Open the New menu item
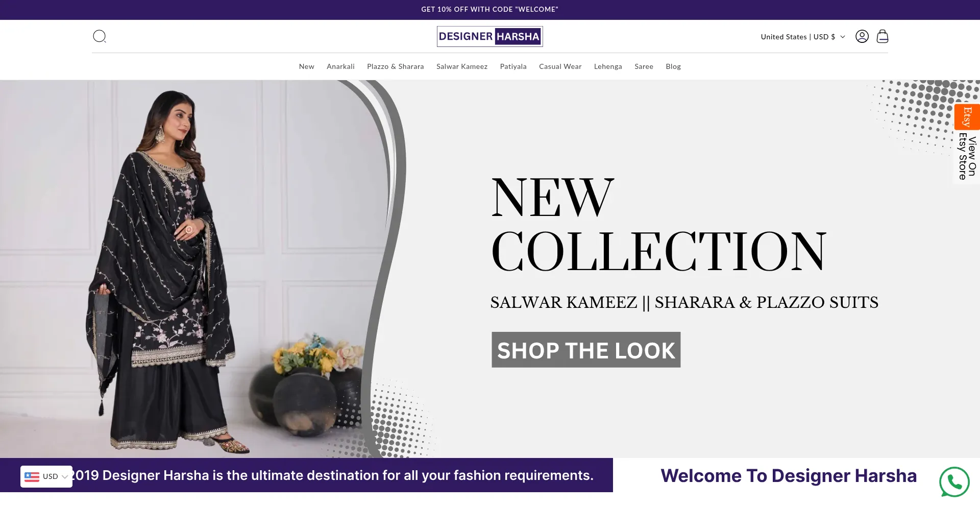This screenshot has width=980, height=507. click(x=306, y=66)
